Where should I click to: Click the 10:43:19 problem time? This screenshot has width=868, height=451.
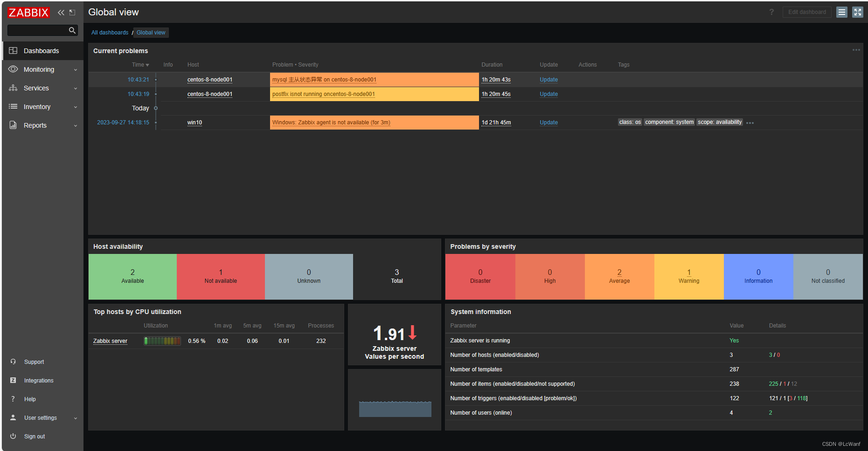(x=138, y=94)
